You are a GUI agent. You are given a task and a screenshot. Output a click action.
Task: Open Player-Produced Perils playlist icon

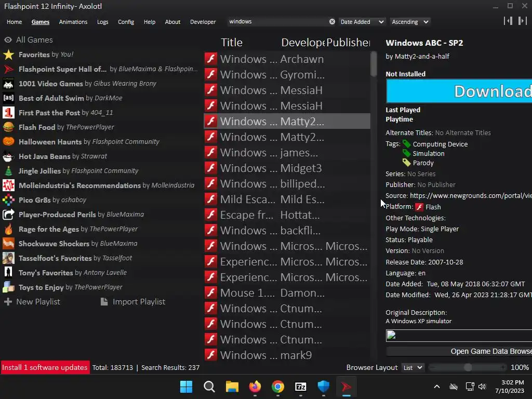pos(8,215)
